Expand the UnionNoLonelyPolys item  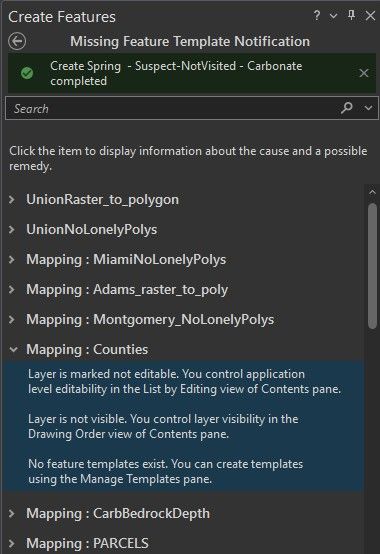[12, 230]
